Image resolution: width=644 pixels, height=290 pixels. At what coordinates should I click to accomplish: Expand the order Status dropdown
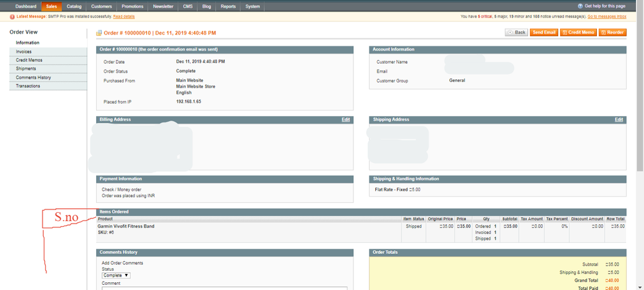tap(116, 275)
